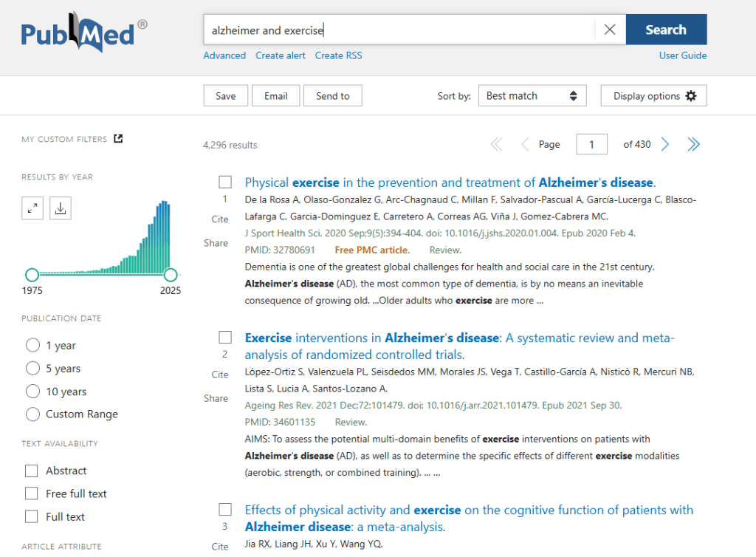The image size is (756, 557).
Task: Click the page number input field
Action: (x=591, y=145)
